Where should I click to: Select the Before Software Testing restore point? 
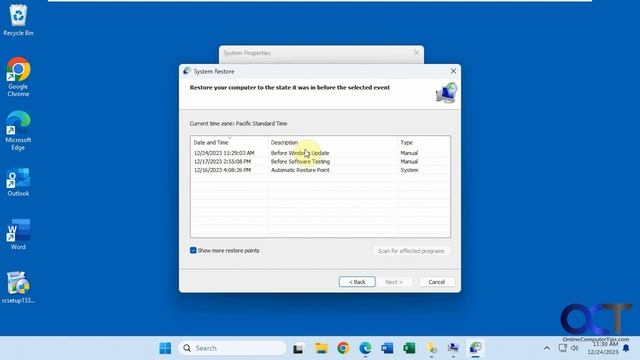coord(300,162)
